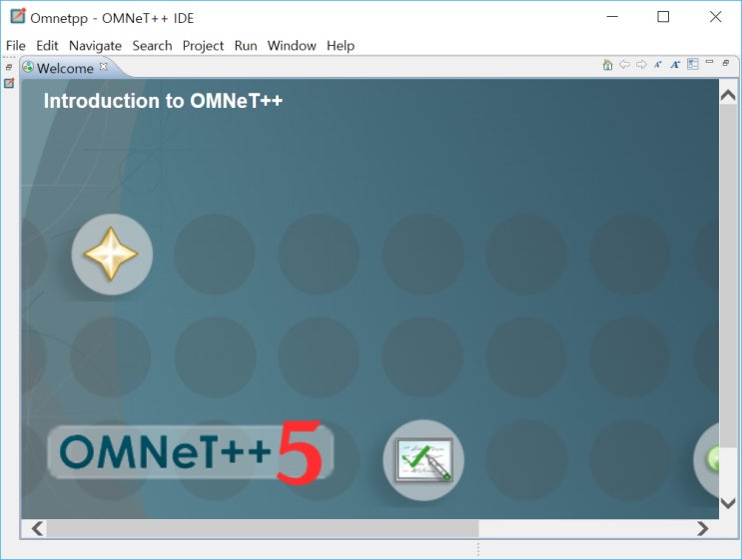
Task: Click the customize page layout icon
Action: click(693, 64)
